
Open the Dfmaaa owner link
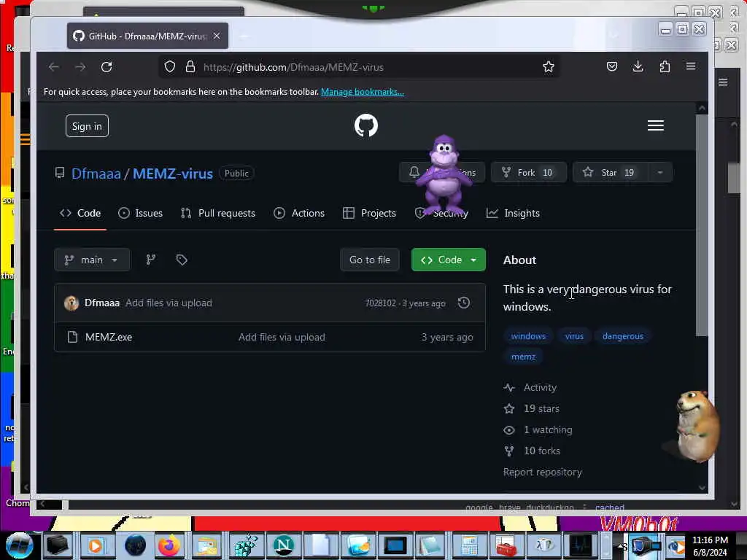(x=96, y=174)
